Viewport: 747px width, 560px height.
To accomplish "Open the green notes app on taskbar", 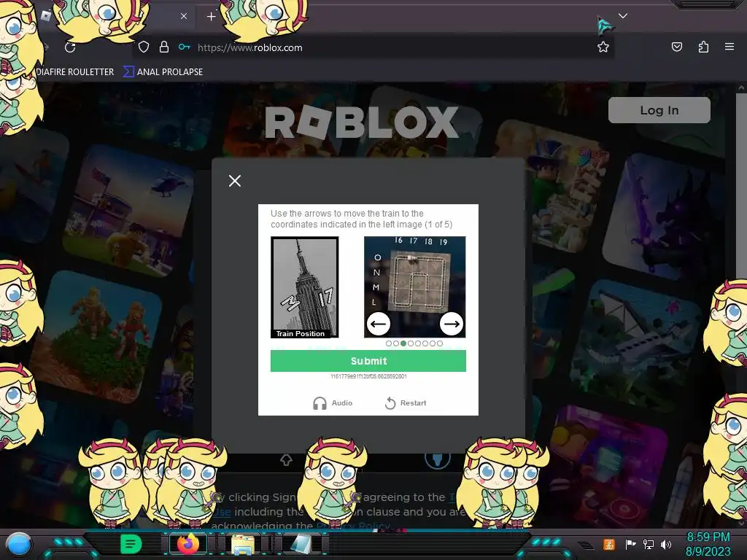I will (x=131, y=544).
